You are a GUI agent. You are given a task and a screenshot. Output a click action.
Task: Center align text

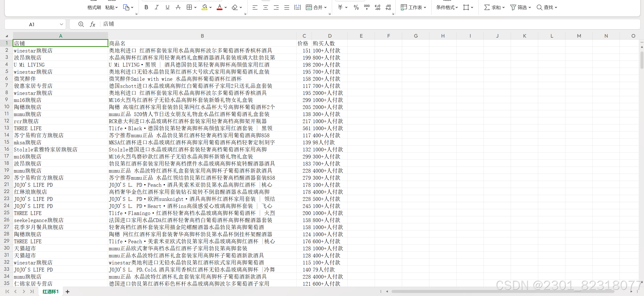266,7
